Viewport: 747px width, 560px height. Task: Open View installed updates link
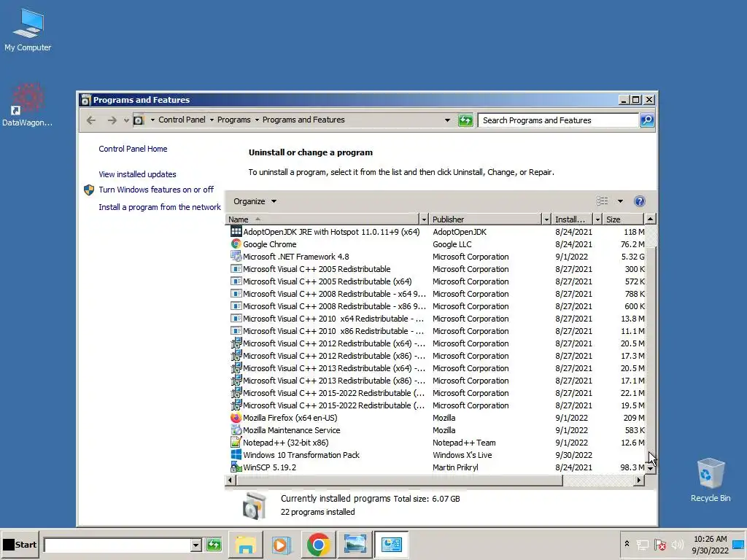click(137, 174)
